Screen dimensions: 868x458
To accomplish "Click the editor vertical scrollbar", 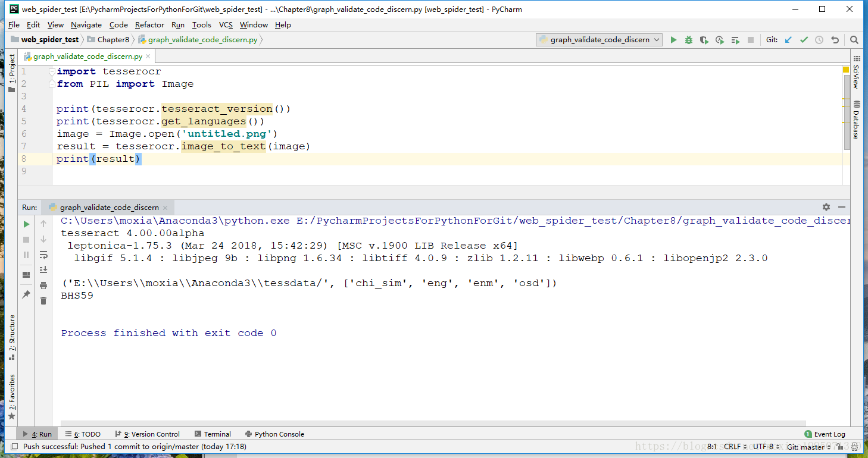I will (847, 113).
